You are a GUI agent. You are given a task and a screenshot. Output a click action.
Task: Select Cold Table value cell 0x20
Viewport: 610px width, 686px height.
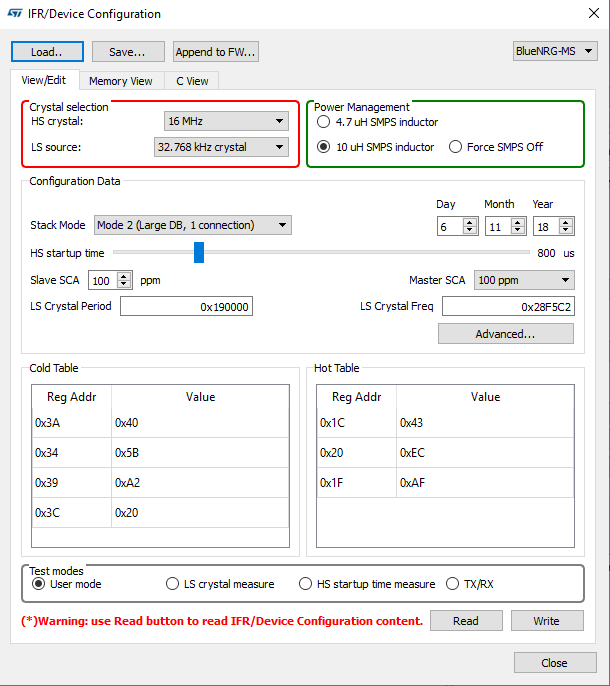pyautogui.click(x=200, y=512)
